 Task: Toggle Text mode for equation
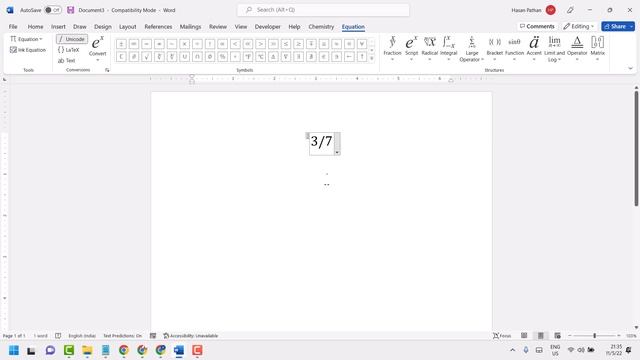(x=67, y=60)
